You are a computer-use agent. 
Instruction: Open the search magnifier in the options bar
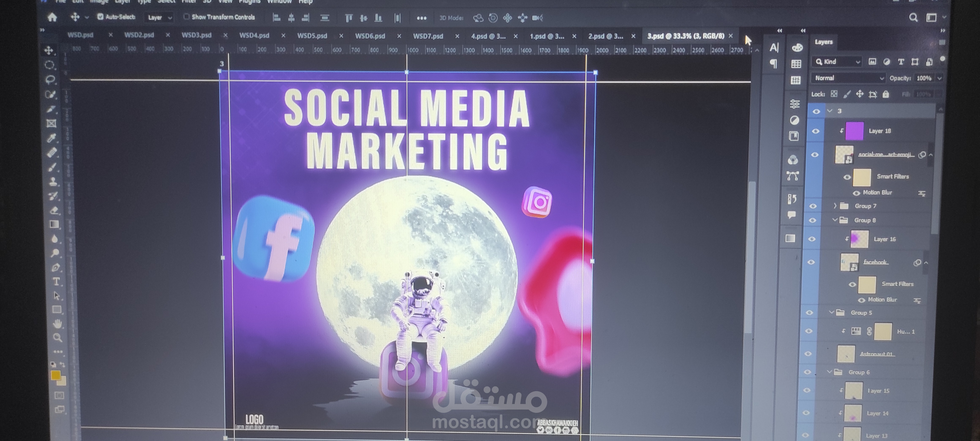[913, 18]
